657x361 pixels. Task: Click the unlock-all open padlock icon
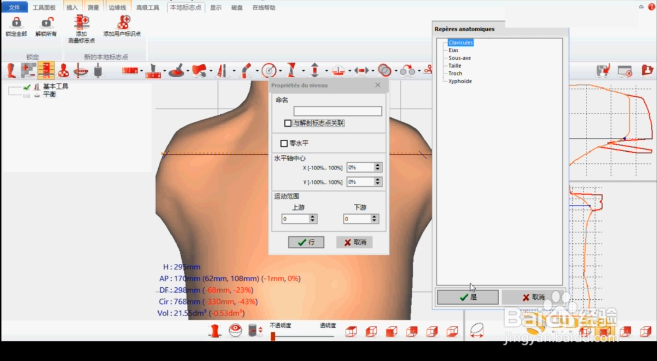(47, 22)
